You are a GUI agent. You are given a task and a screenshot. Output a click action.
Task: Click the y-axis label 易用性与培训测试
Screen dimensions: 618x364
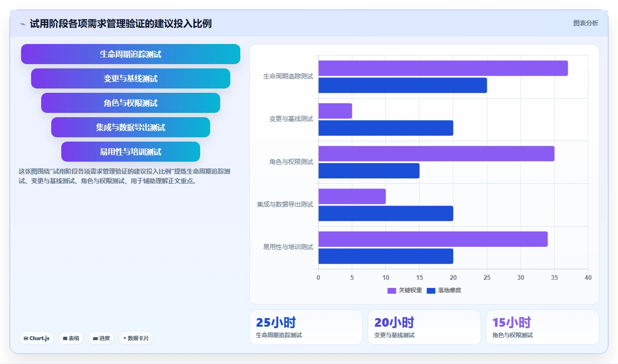point(288,247)
